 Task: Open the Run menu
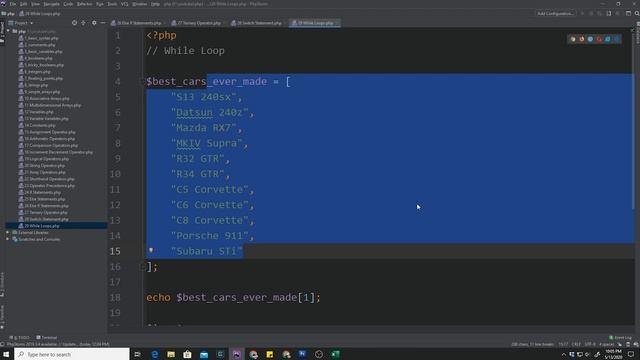coord(100,4)
